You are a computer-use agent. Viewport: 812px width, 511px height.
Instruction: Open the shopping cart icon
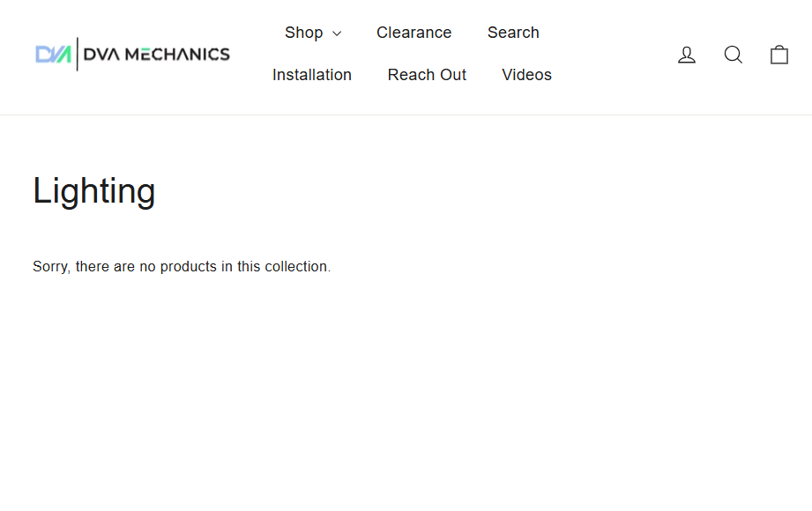[x=779, y=55]
